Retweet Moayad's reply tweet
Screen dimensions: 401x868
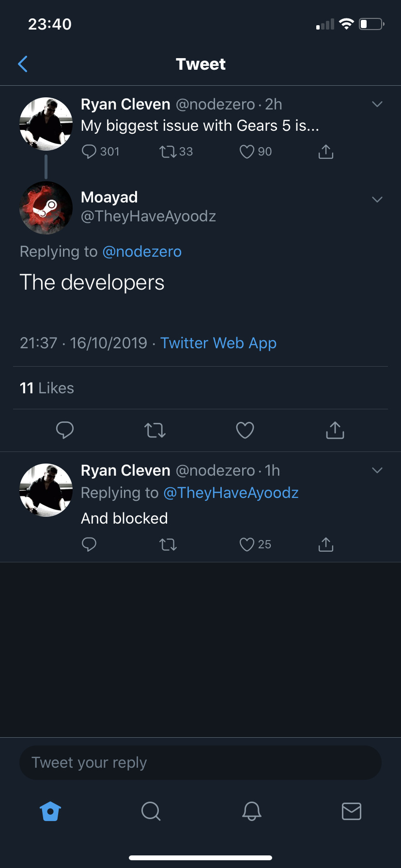click(155, 430)
